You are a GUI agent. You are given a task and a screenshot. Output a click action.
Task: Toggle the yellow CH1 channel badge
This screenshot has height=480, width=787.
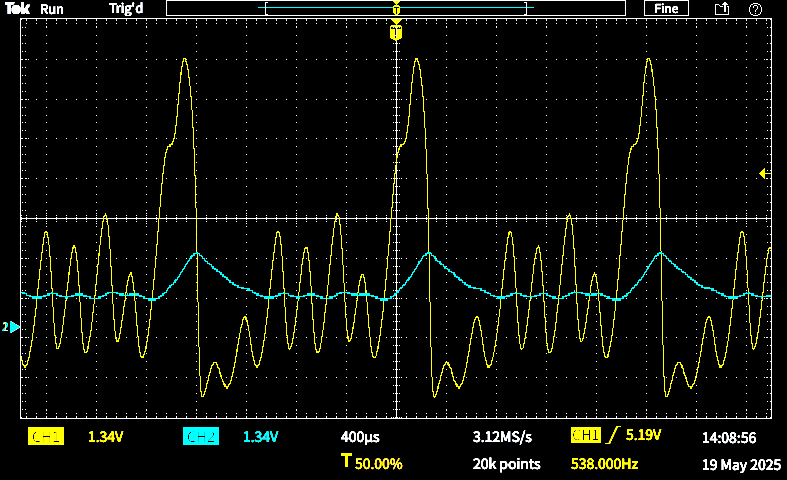tap(46, 437)
